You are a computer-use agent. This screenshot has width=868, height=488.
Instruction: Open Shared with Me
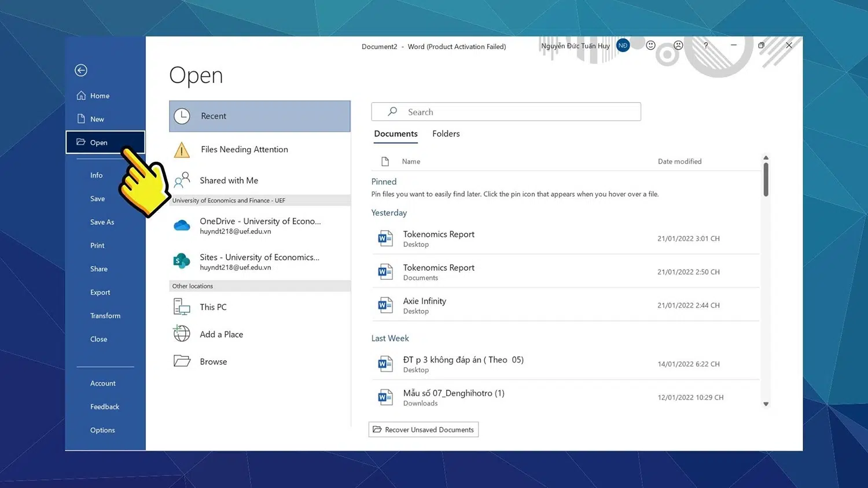260,180
